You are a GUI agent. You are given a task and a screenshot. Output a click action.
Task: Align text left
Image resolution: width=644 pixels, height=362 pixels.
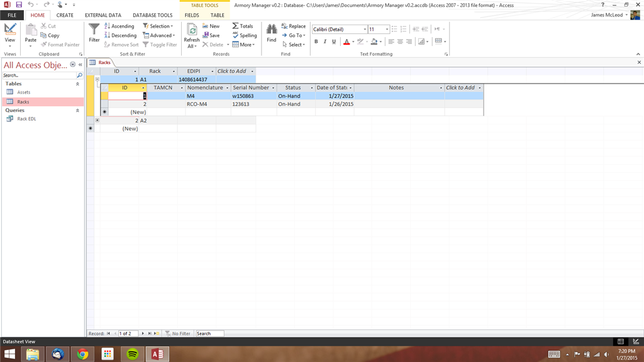pyautogui.click(x=391, y=41)
